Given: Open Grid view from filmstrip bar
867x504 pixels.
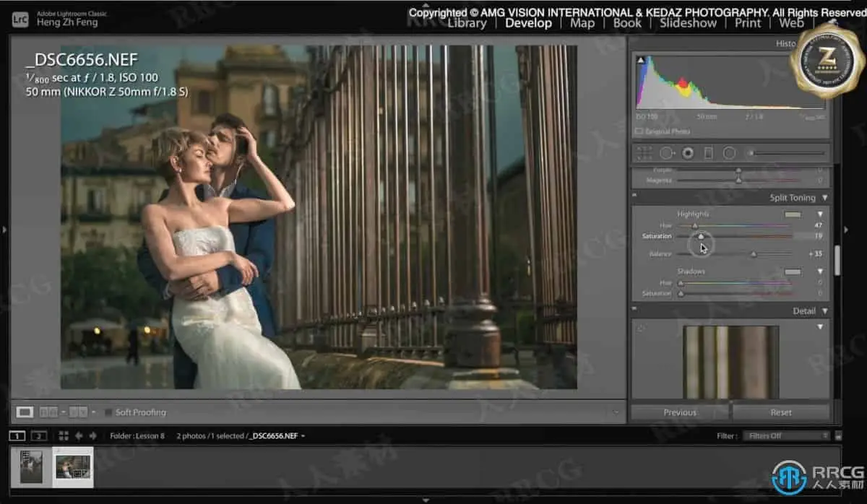Looking at the screenshot, I should click(64, 436).
